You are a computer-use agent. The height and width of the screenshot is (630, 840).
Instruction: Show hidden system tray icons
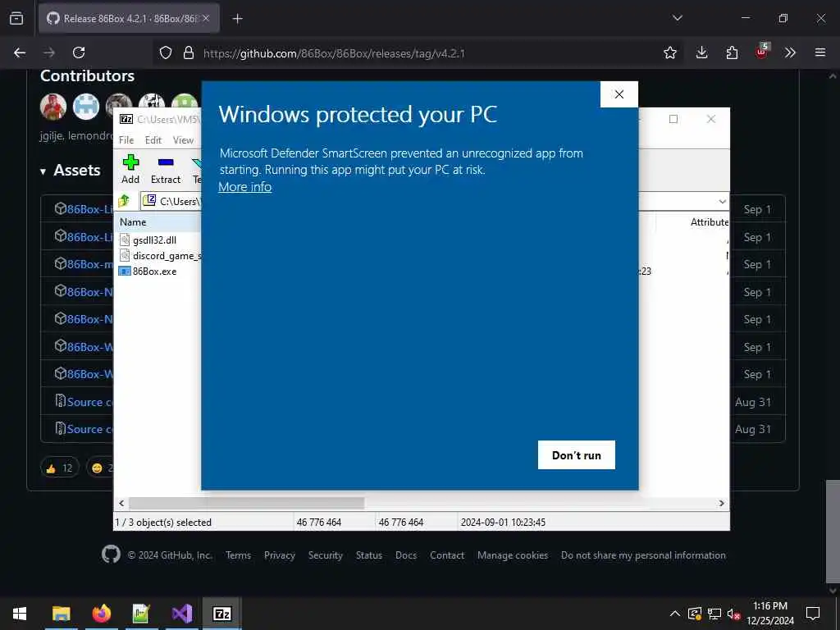(x=675, y=614)
